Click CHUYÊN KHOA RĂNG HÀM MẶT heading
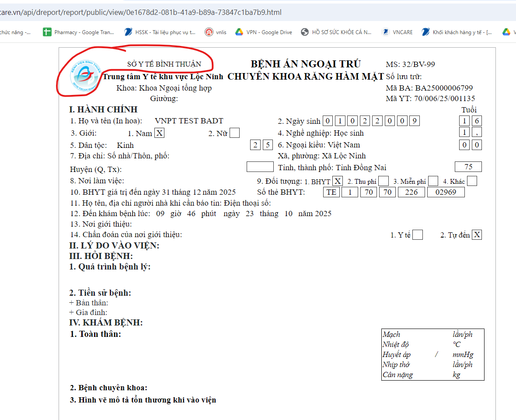 click(x=306, y=77)
